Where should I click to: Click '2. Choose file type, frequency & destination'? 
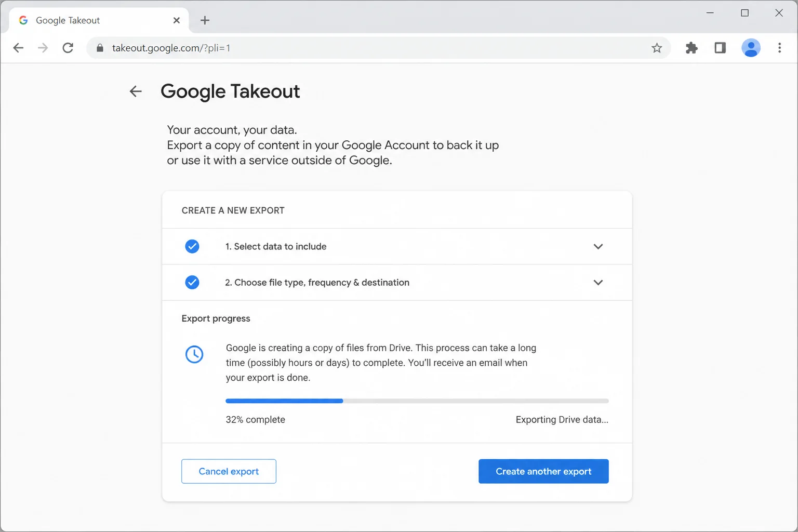pos(317,282)
